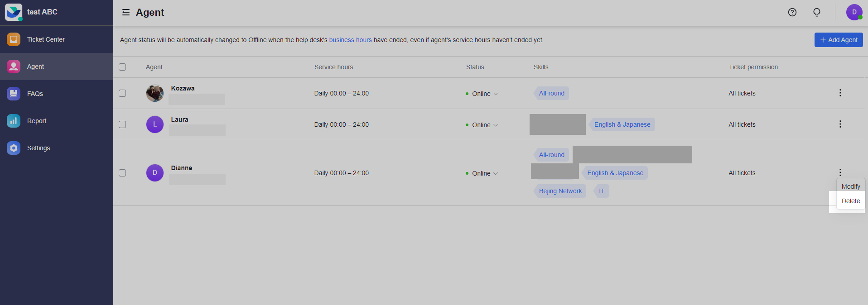Select the Agent sidebar icon
This screenshot has width=868, height=305.
coord(14,67)
